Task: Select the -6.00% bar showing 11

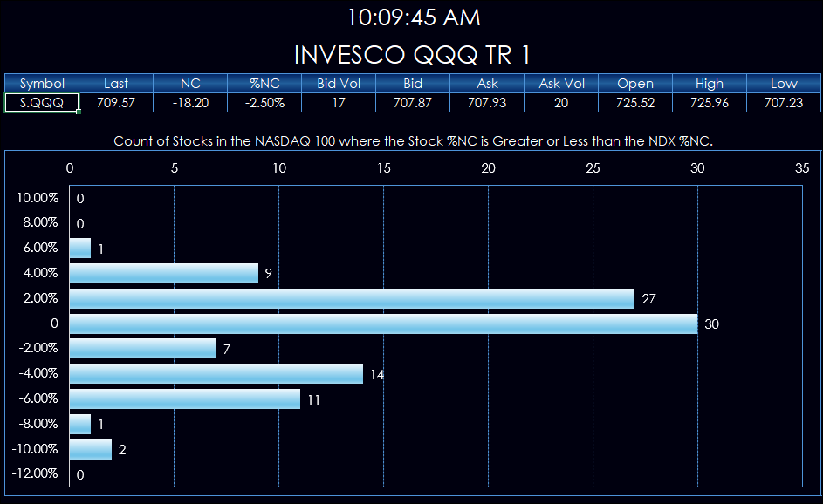Action: point(185,398)
